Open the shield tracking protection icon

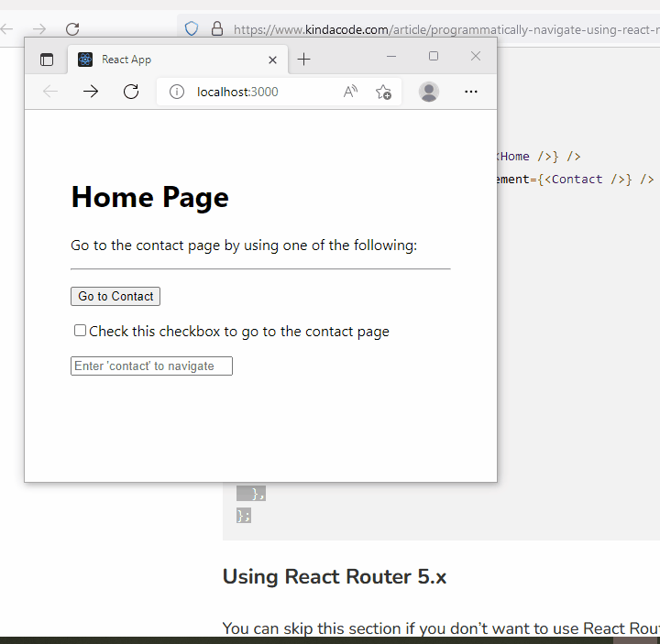click(x=192, y=29)
